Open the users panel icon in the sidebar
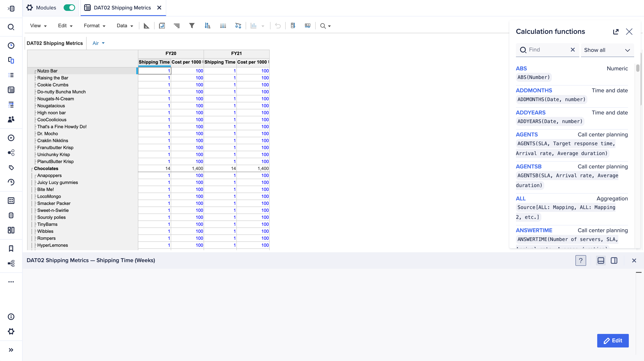This screenshot has height=361, width=644. tap(11, 119)
